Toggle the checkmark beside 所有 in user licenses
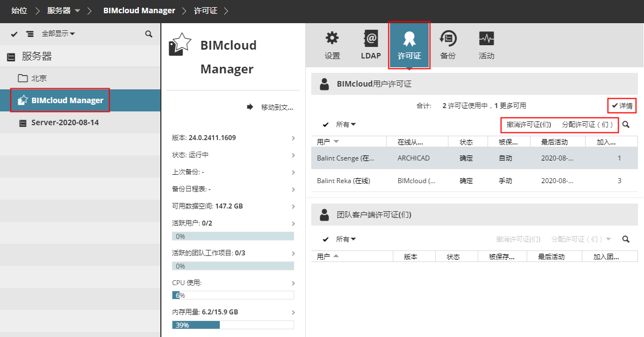 coord(326,125)
